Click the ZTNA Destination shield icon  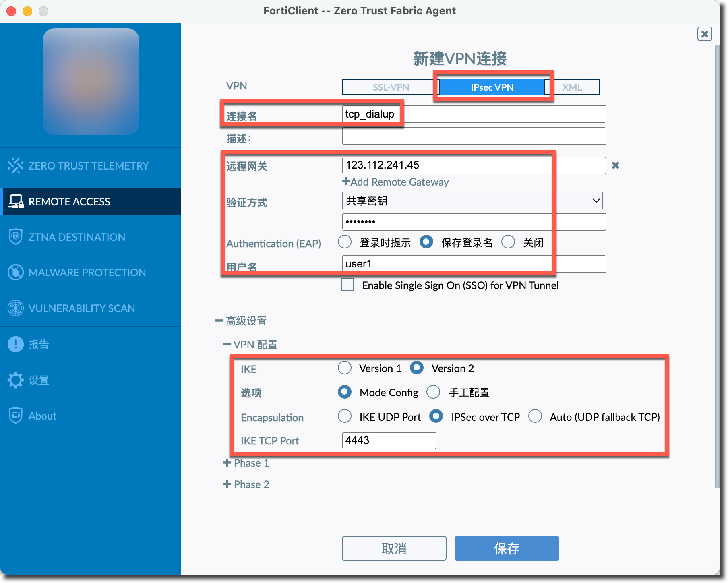(x=16, y=237)
